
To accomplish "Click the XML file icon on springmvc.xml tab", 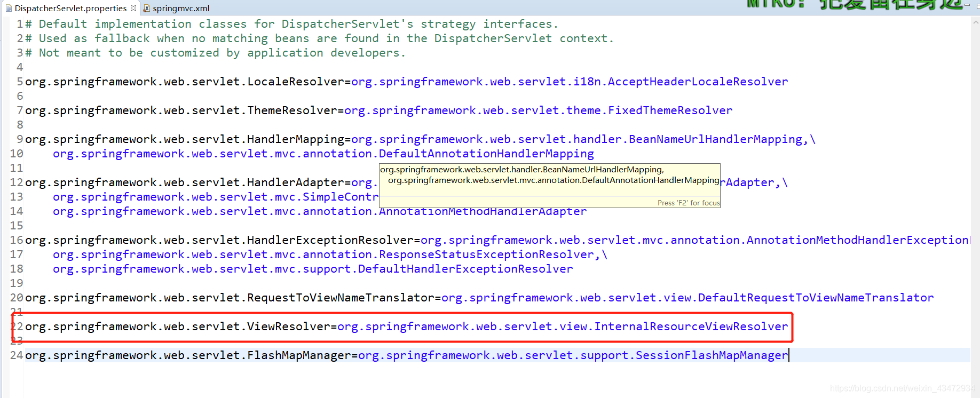I will point(146,8).
